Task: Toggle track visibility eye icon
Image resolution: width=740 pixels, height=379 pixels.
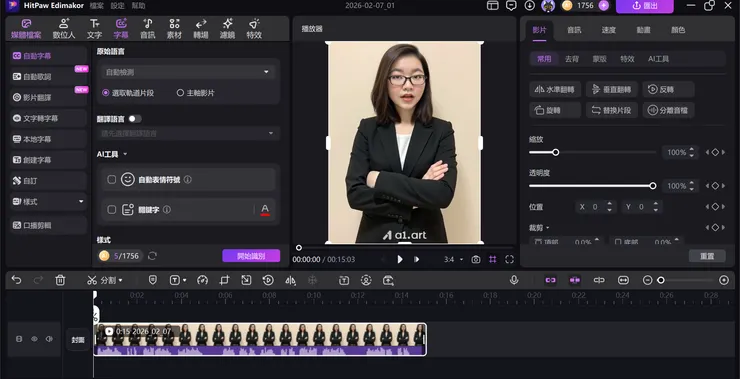Action: click(x=34, y=339)
